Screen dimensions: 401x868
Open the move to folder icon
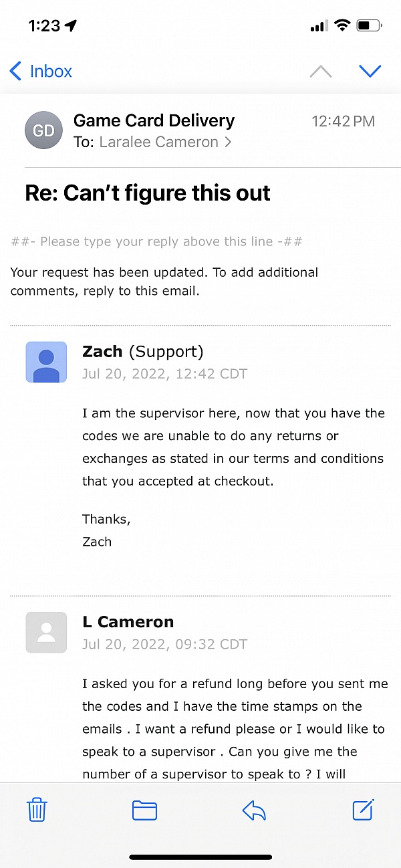tap(144, 810)
